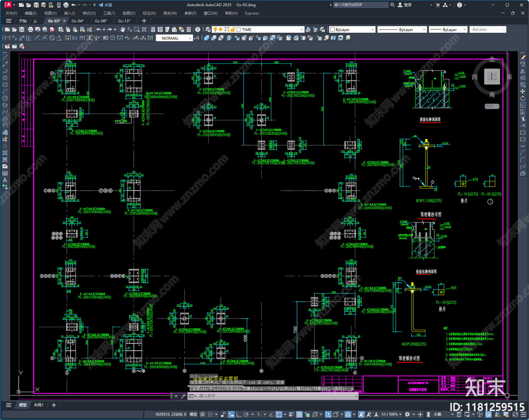This screenshot has height=420, width=529.
Task: Toggle ortho mode in status bar
Action: (x=238, y=414)
